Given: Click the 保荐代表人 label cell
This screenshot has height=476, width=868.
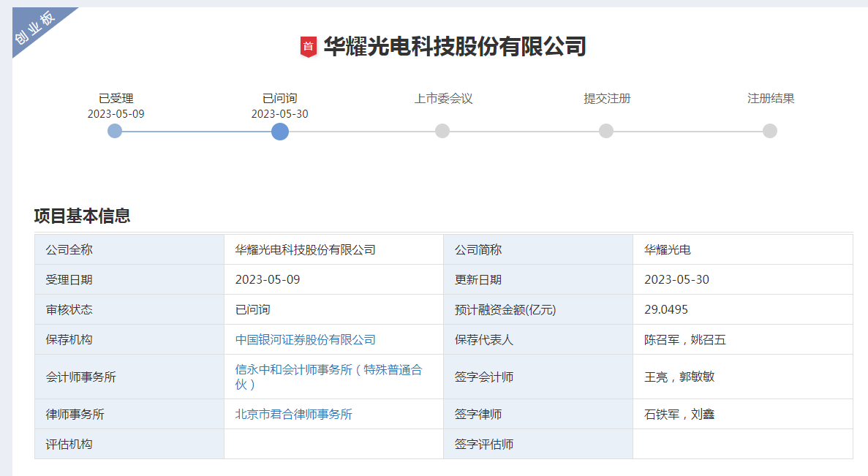Looking at the screenshot, I should [x=538, y=339].
